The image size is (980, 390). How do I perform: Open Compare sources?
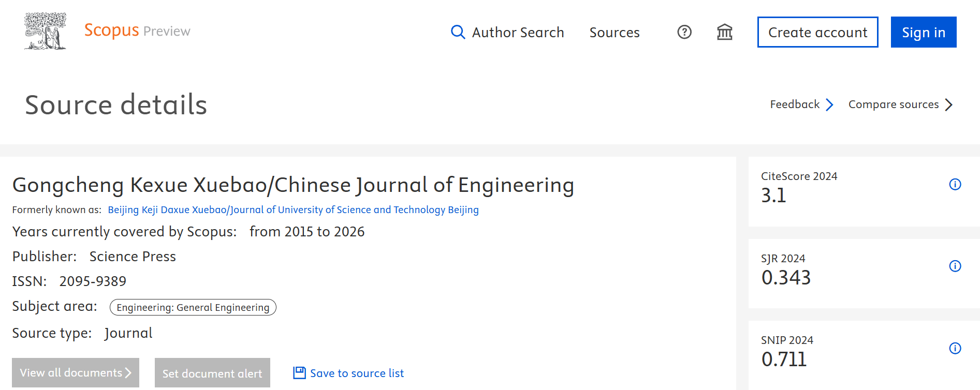pos(894,104)
